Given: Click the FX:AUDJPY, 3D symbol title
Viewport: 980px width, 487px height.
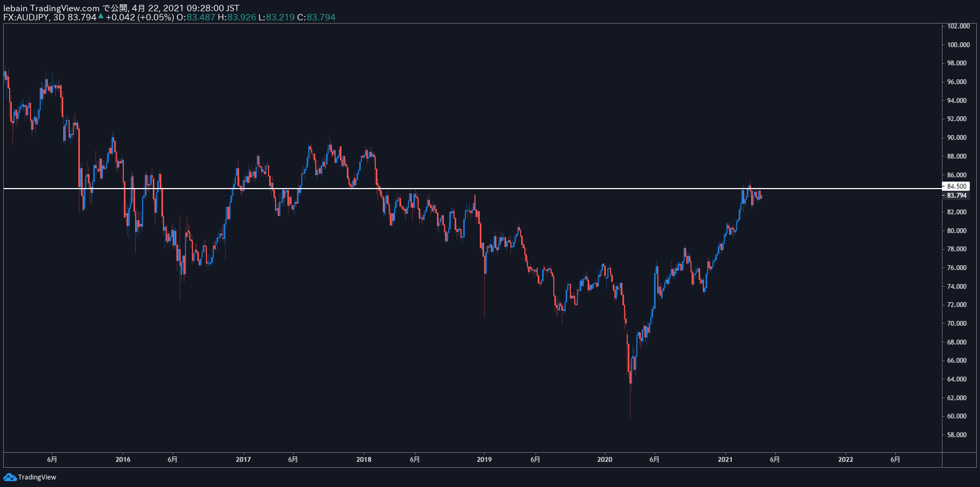Looking at the screenshot, I should [34, 17].
